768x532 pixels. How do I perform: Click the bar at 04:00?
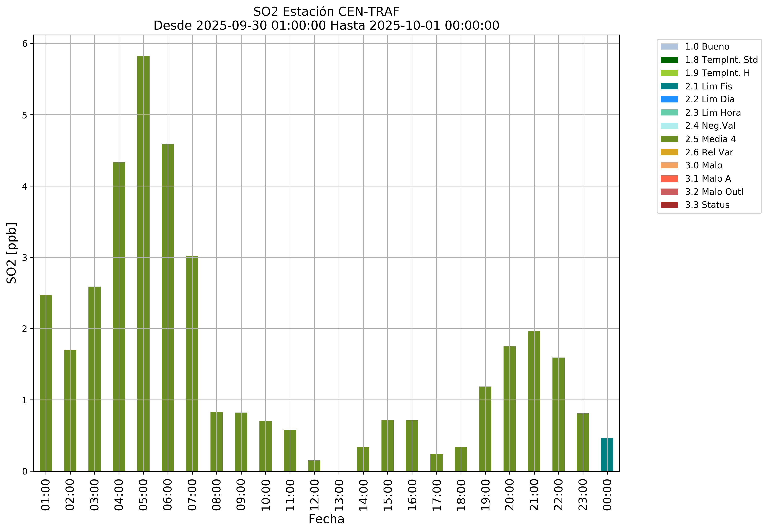(119, 317)
